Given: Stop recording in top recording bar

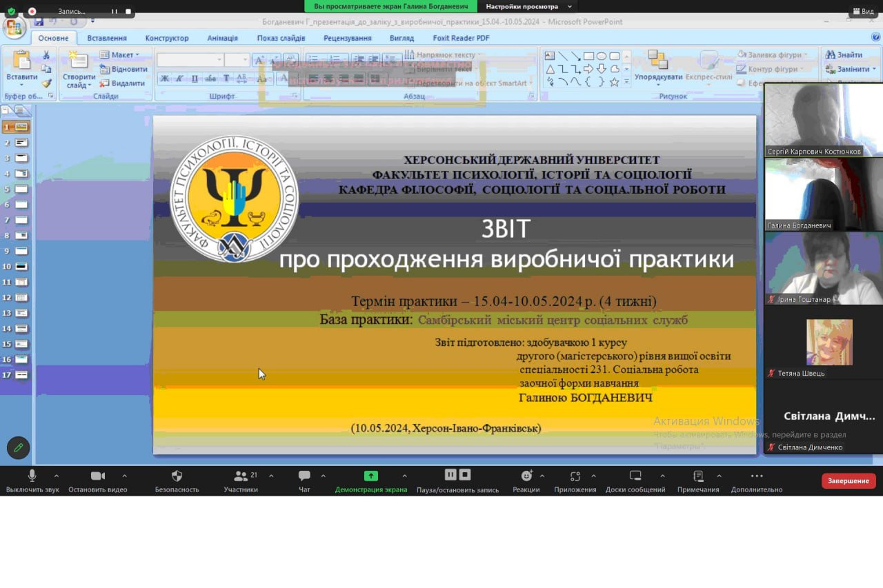Looking at the screenshot, I should pos(128,12).
